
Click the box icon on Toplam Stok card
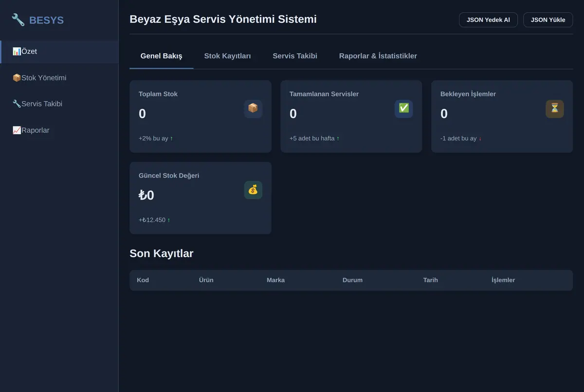tap(253, 108)
